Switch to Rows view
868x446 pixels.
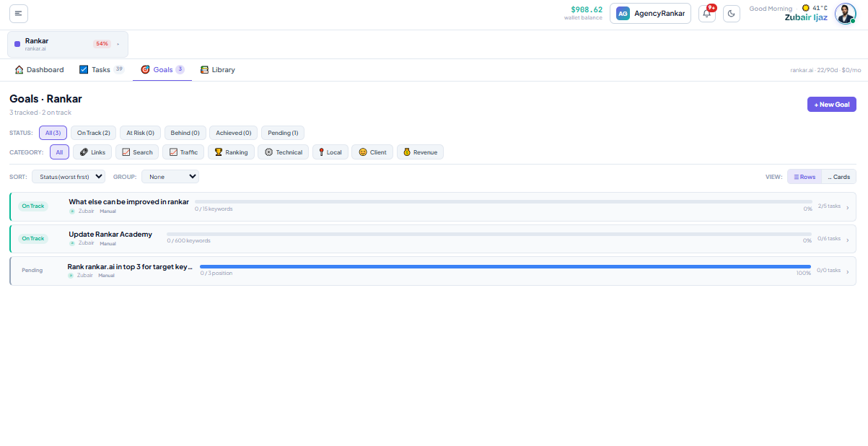(x=805, y=177)
